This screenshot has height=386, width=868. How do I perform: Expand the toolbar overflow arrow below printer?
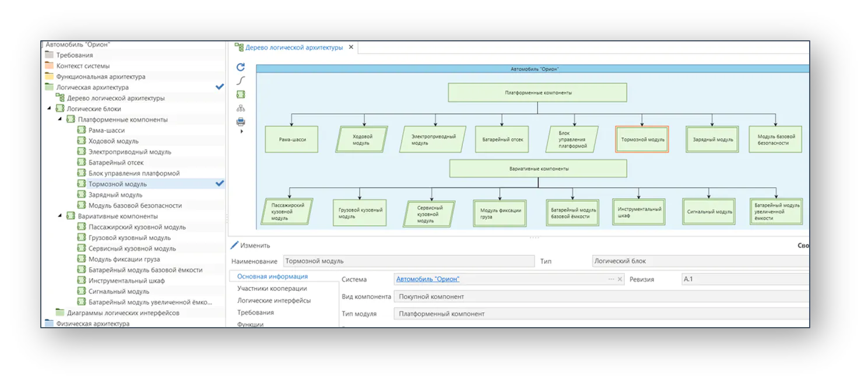point(241,131)
